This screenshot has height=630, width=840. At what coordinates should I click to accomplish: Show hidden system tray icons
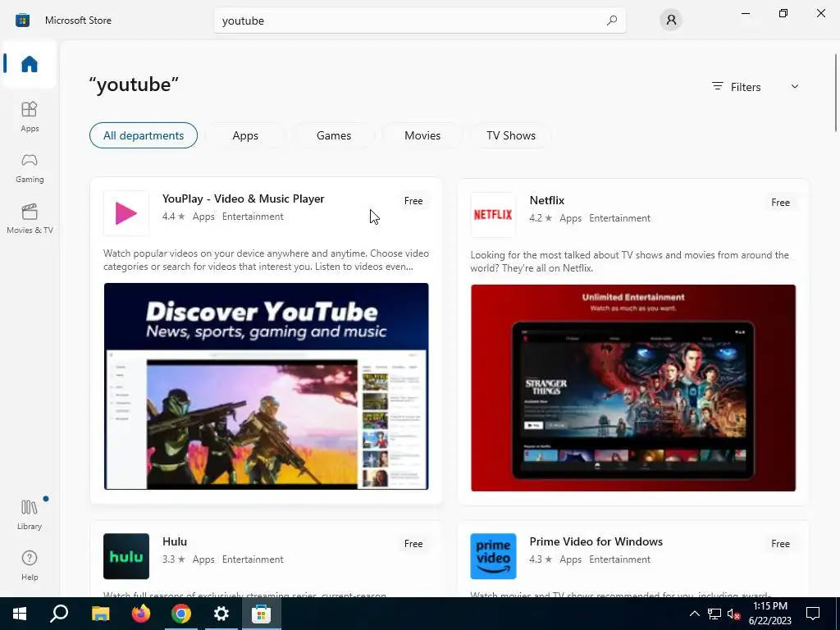point(694,614)
